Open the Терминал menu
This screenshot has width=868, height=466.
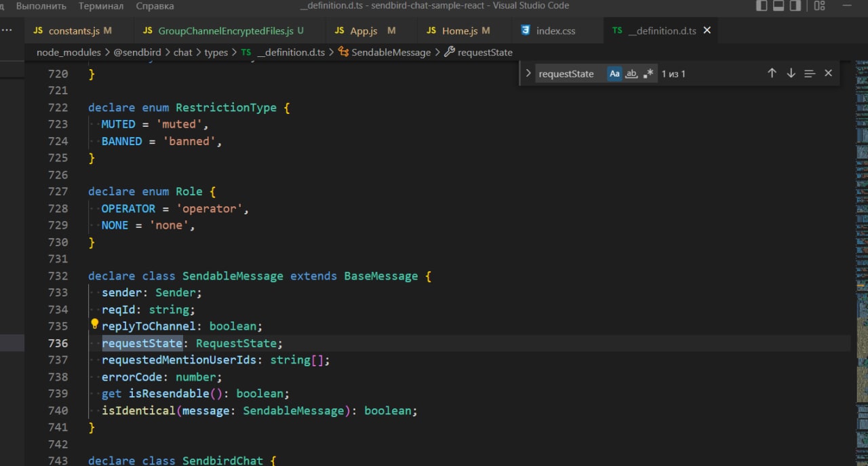pos(101,6)
